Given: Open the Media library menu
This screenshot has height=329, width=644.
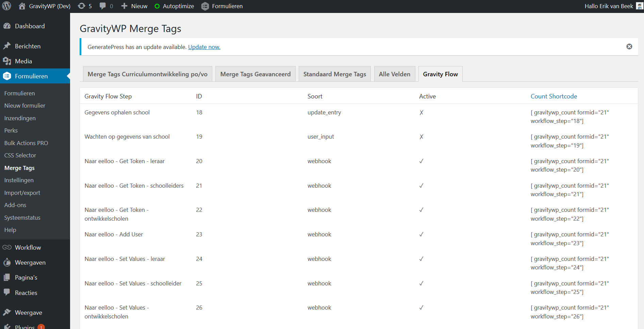Looking at the screenshot, I should click(x=23, y=61).
